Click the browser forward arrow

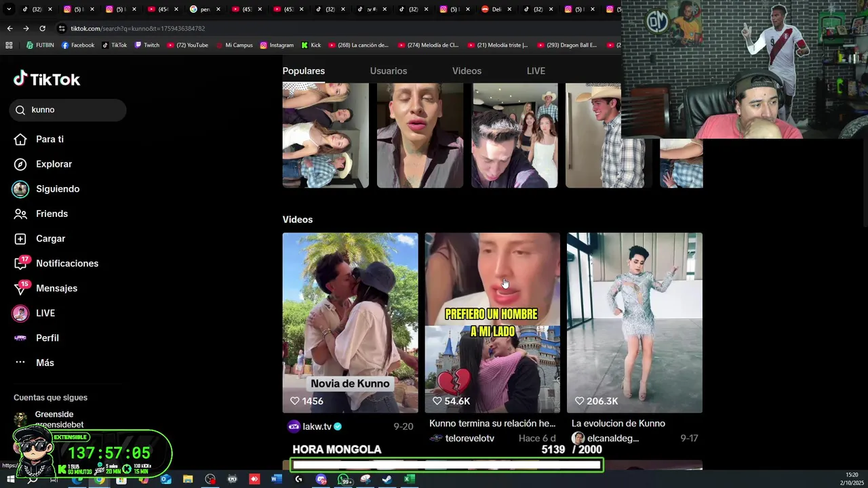pyautogui.click(x=26, y=28)
